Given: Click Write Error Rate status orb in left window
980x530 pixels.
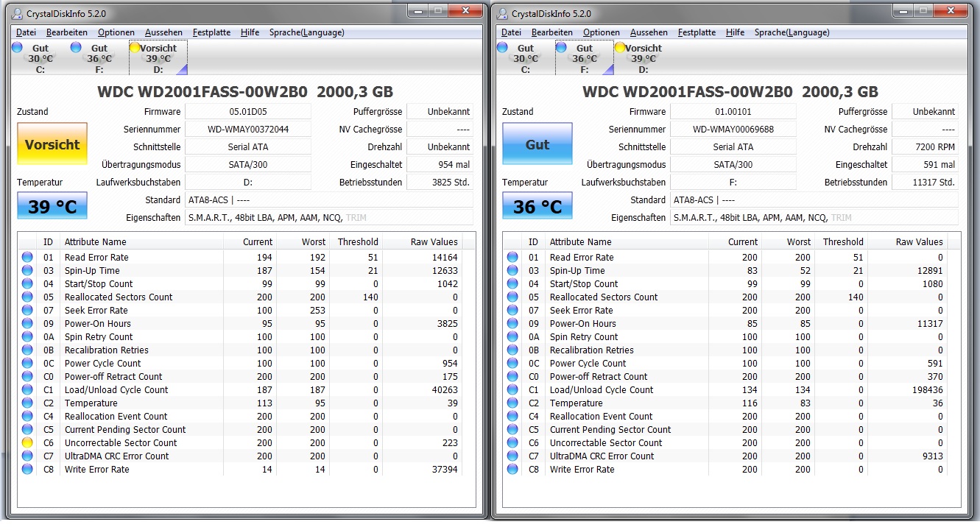Looking at the screenshot, I should coord(27,469).
